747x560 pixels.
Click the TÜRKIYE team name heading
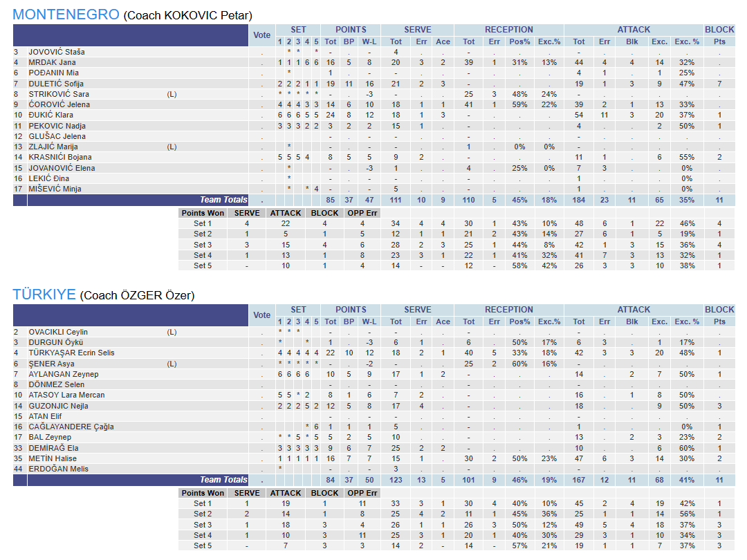(44, 295)
